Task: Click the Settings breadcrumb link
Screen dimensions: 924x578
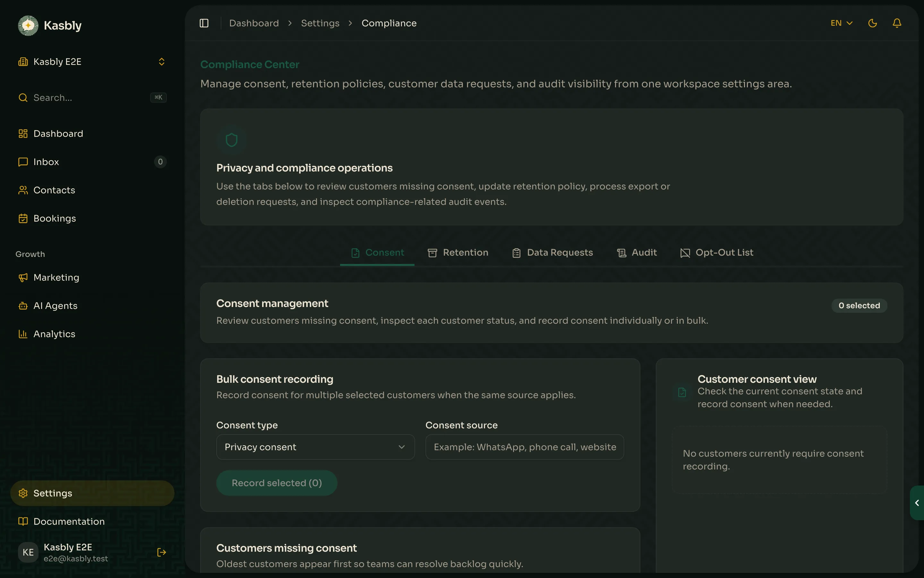Action: (x=320, y=23)
